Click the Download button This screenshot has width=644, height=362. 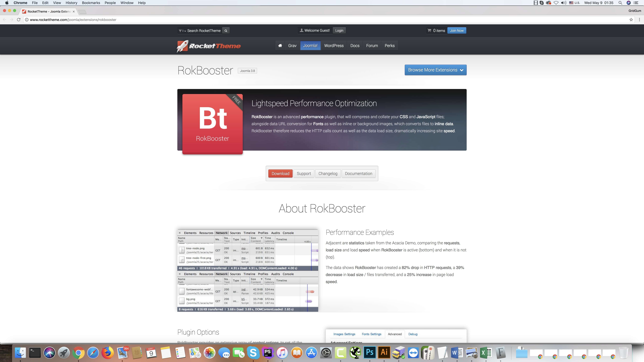(x=280, y=173)
